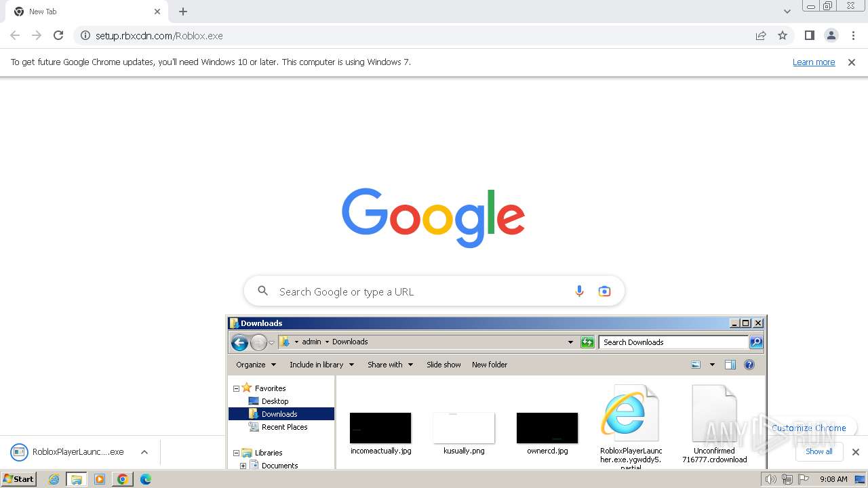This screenshot has height=488, width=868.
Task: Open recent locations dropdown in Explorer
Action: 271,343
